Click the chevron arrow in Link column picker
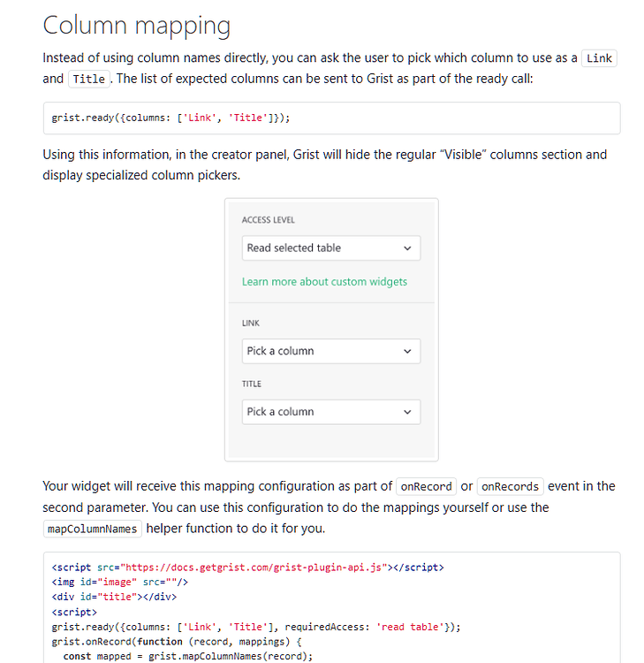 407,351
